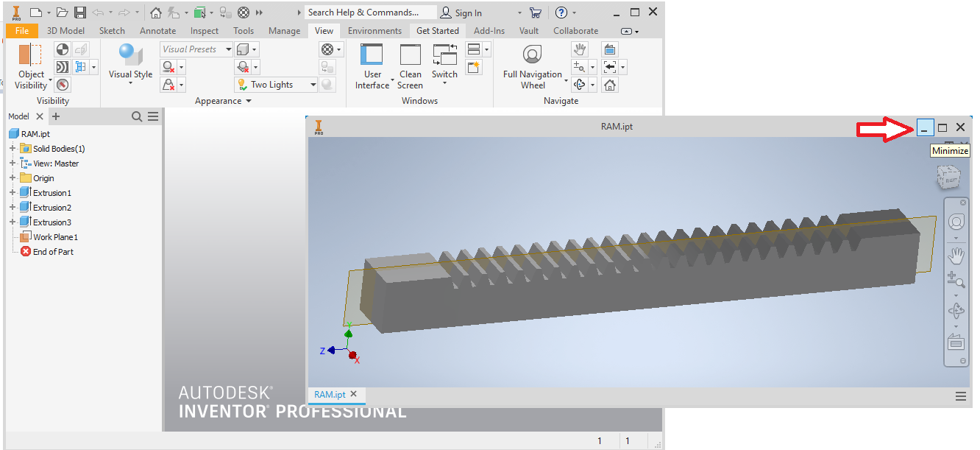The image size is (980, 450).
Task: Click the Shadows icon with red X
Action: pos(168,67)
